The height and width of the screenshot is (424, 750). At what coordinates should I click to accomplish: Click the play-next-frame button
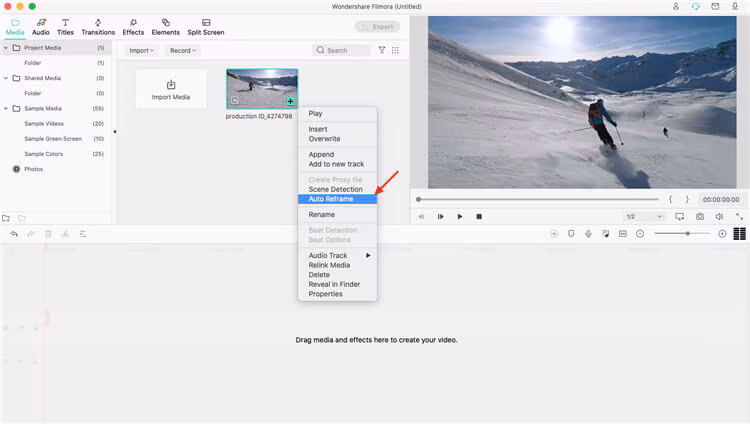441,217
